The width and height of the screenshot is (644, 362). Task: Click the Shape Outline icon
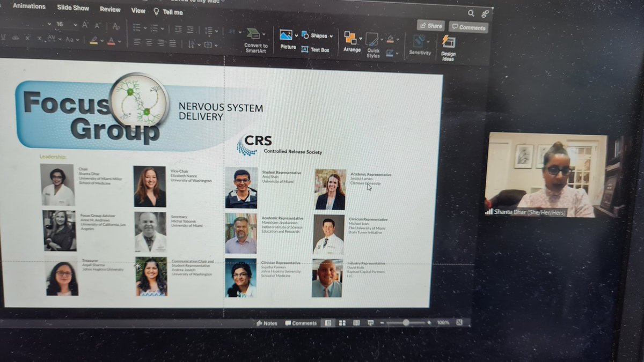[x=390, y=53]
